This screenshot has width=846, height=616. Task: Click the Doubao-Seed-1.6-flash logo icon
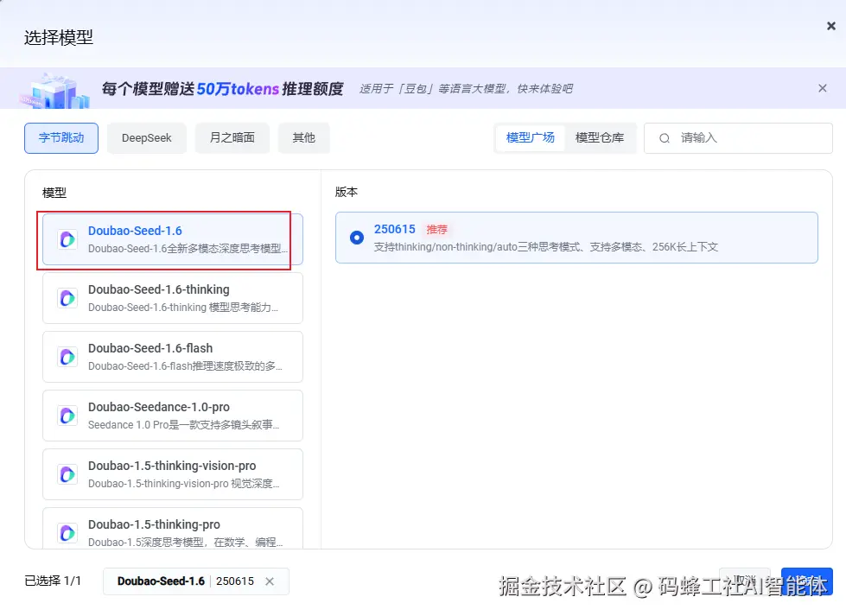pos(67,357)
